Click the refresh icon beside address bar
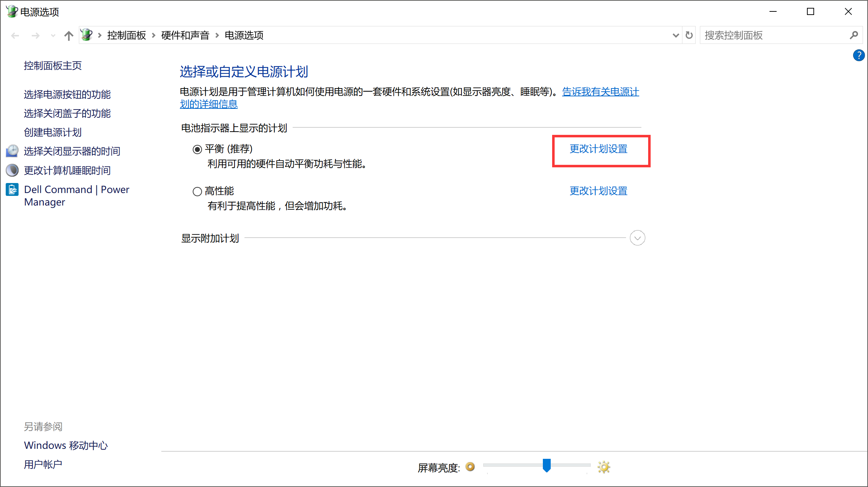The width and height of the screenshot is (868, 487). click(x=689, y=35)
